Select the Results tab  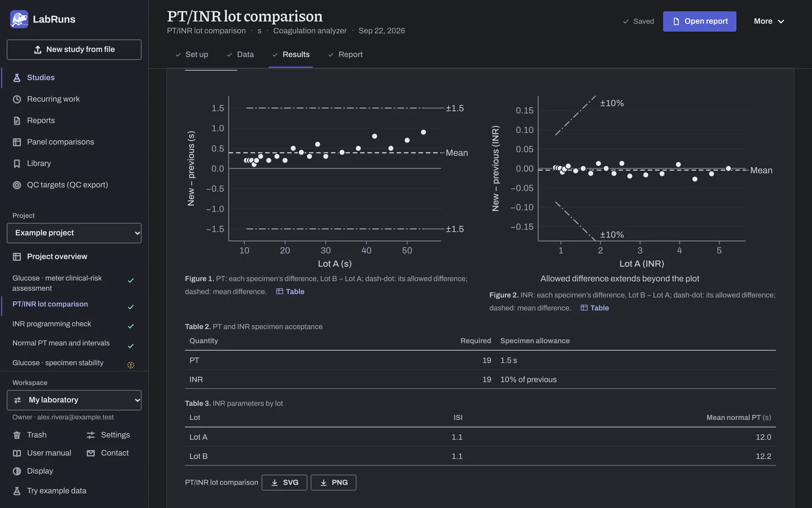point(290,55)
